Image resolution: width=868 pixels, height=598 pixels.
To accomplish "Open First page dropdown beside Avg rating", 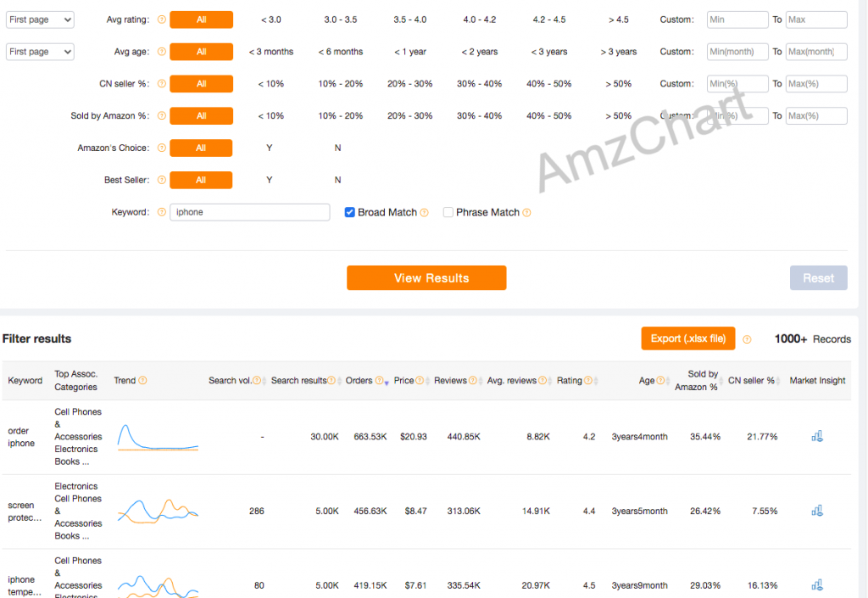I will [40, 20].
